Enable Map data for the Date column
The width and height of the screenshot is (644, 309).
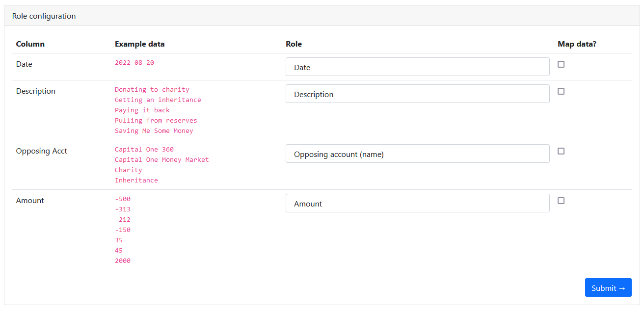click(561, 64)
